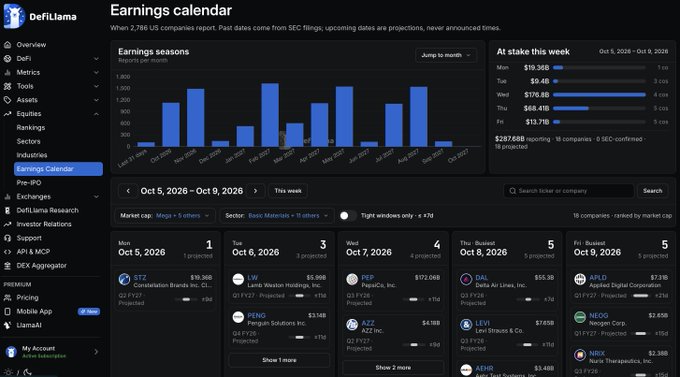Click the Nov 2026 chart bar
Image resolution: width=680 pixels, height=377 pixels.
196,118
